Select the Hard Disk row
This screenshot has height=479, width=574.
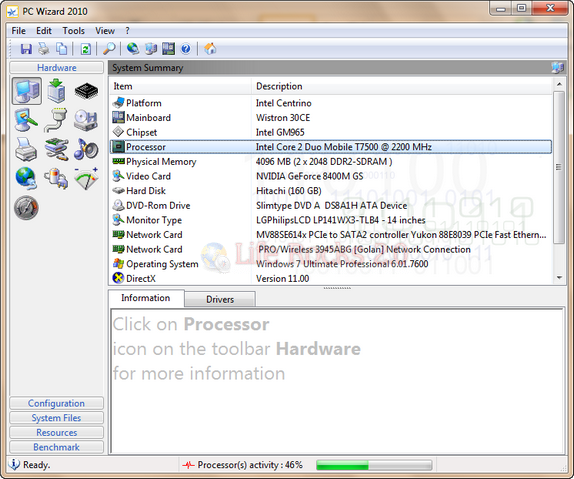pos(331,191)
